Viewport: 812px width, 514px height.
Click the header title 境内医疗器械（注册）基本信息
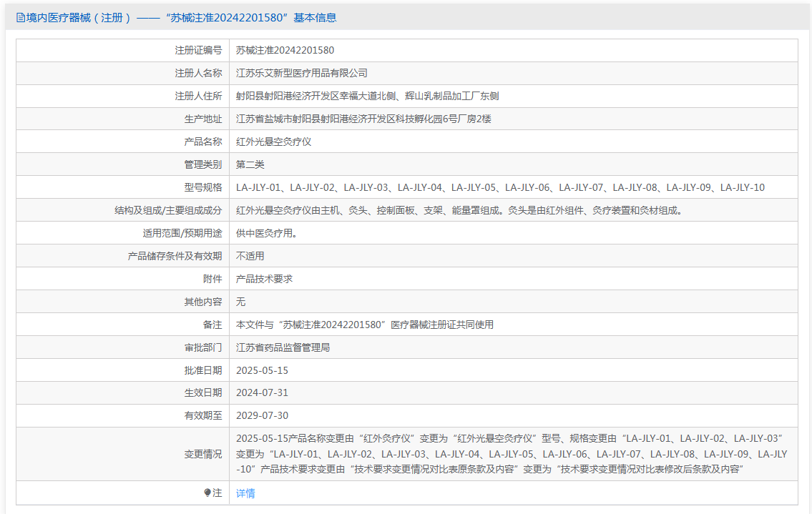click(x=181, y=18)
